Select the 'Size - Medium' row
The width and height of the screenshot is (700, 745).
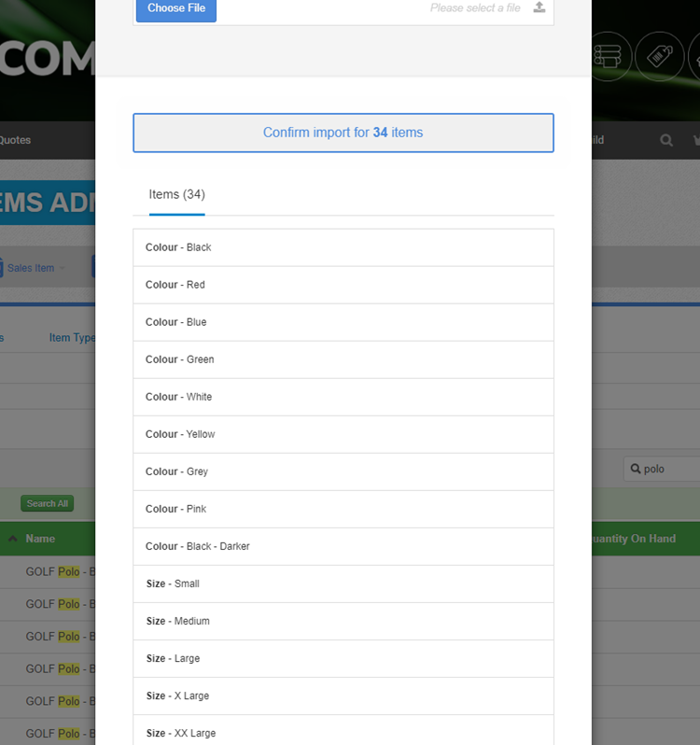[x=343, y=622]
